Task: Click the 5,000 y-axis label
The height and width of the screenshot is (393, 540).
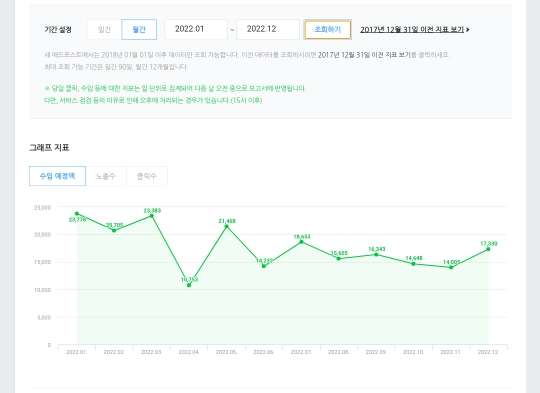Action: click(x=44, y=318)
